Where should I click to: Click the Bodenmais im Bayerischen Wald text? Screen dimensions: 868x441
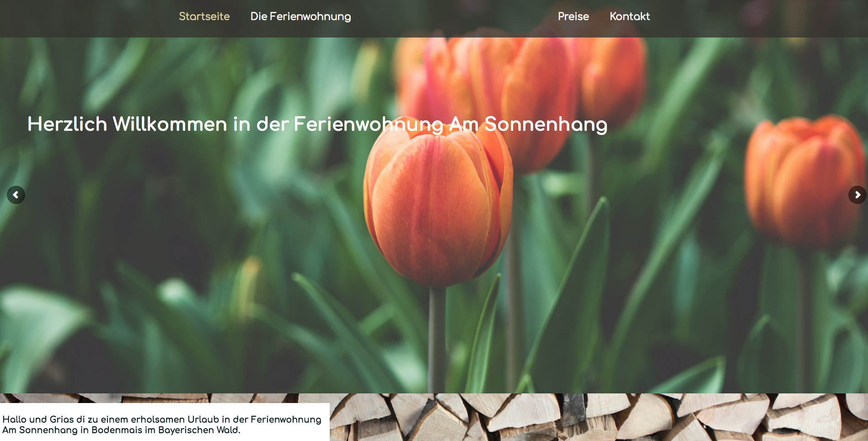pyautogui.click(x=166, y=430)
